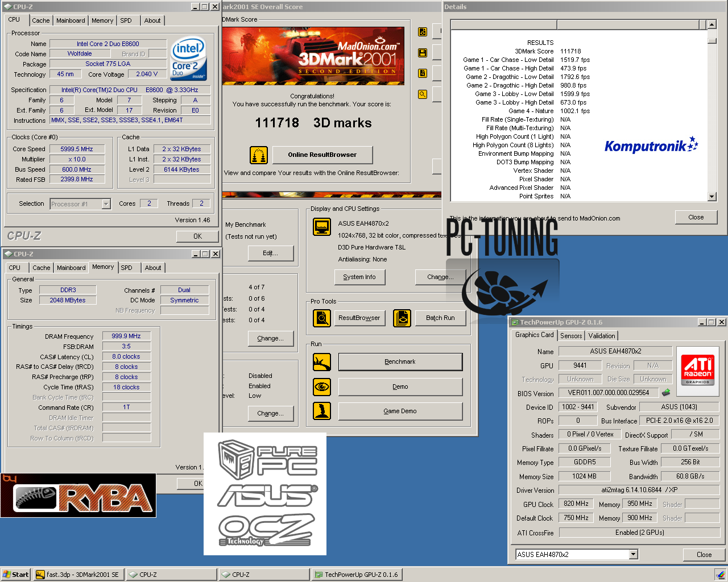Click the 3DMark Score value 111718 in Details
728x582 pixels.
pyautogui.click(x=570, y=51)
